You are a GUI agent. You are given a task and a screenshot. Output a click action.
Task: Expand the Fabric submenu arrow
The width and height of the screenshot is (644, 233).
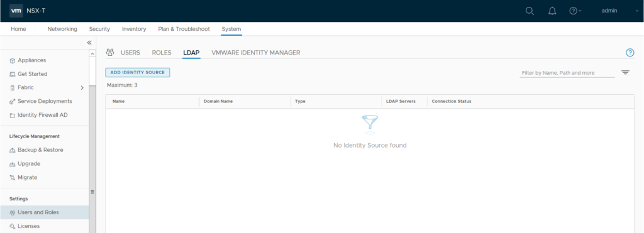click(82, 88)
